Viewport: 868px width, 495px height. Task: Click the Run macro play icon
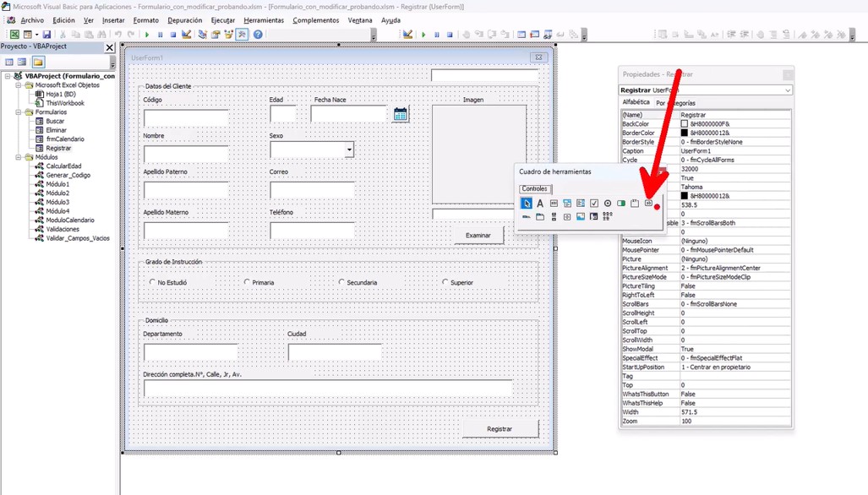147,35
